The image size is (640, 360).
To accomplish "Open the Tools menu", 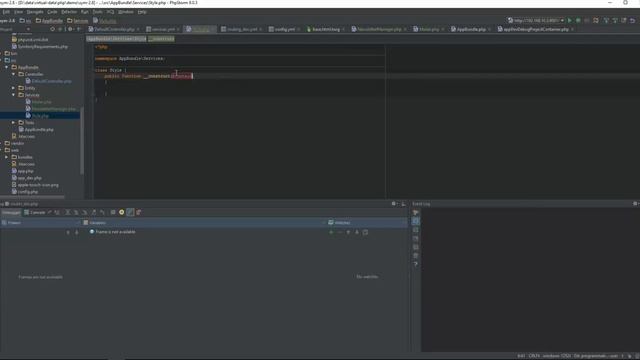I will click(x=97, y=12).
